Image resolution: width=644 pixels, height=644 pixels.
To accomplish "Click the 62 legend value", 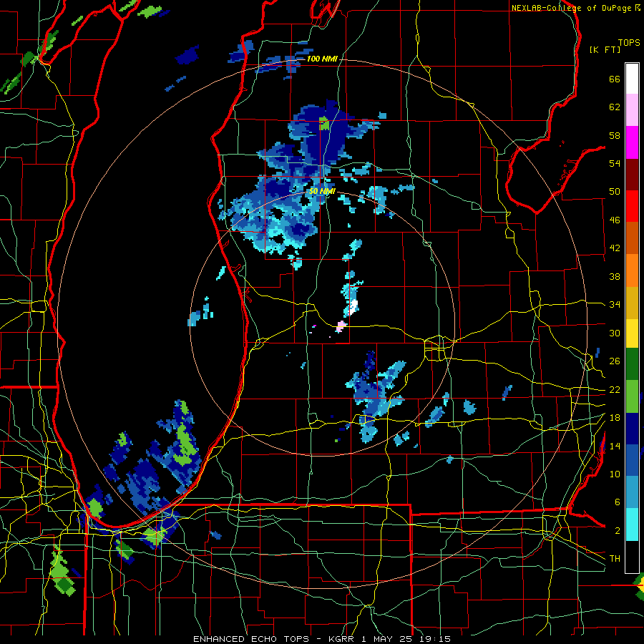I will point(615,107).
